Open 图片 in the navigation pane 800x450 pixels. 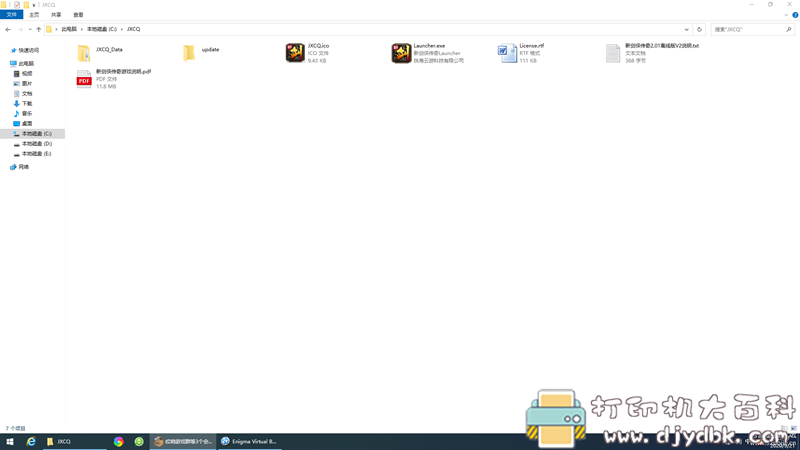tap(27, 84)
